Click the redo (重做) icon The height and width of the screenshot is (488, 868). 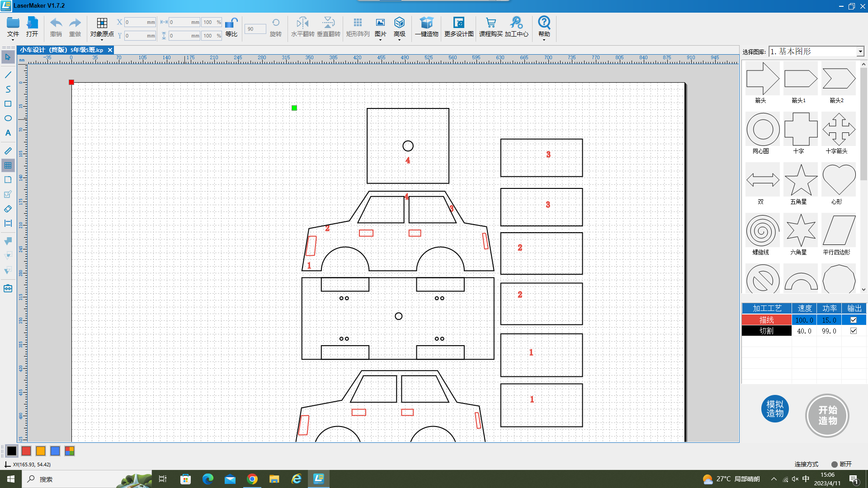(x=75, y=27)
